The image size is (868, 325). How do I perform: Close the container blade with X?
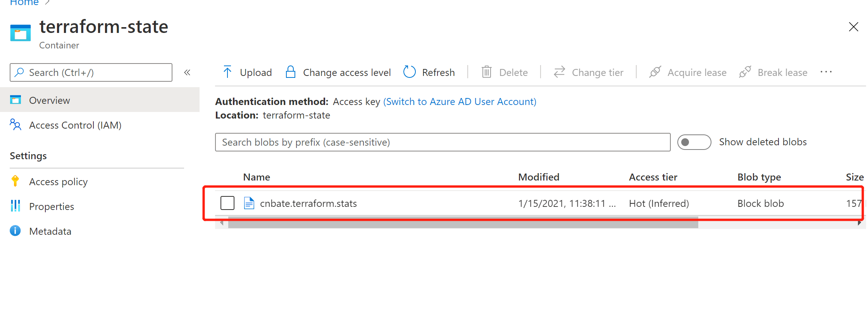point(853,27)
